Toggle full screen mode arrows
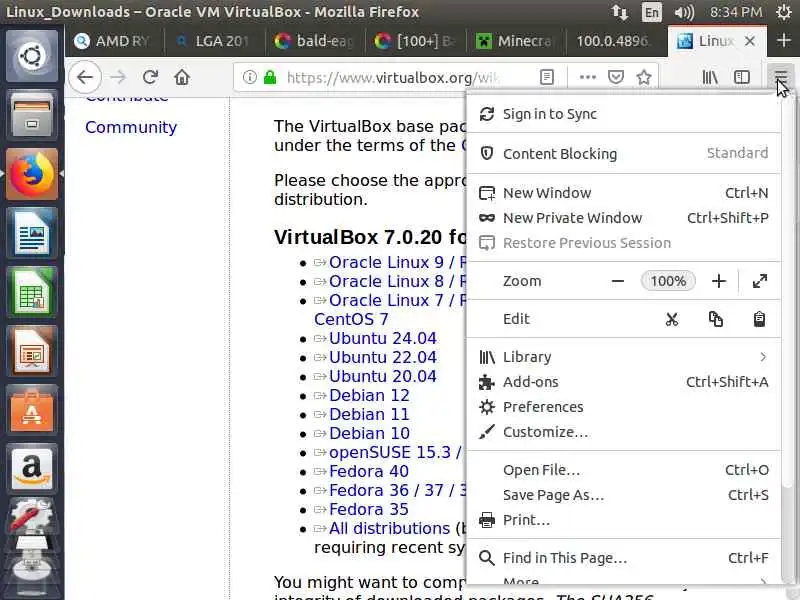This screenshot has height=600, width=800. point(760,281)
